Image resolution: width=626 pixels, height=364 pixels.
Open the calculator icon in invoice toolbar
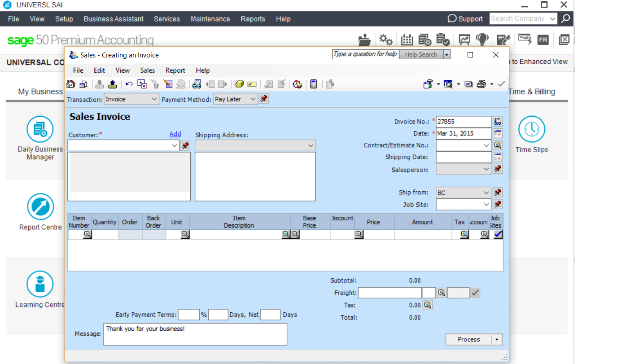point(314,84)
